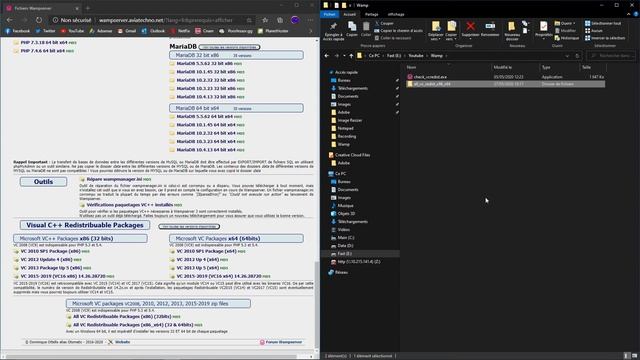Viewport: 640px width, 360px height.
Task: Click Sélectionner tout in ribbon
Action: click(603, 23)
